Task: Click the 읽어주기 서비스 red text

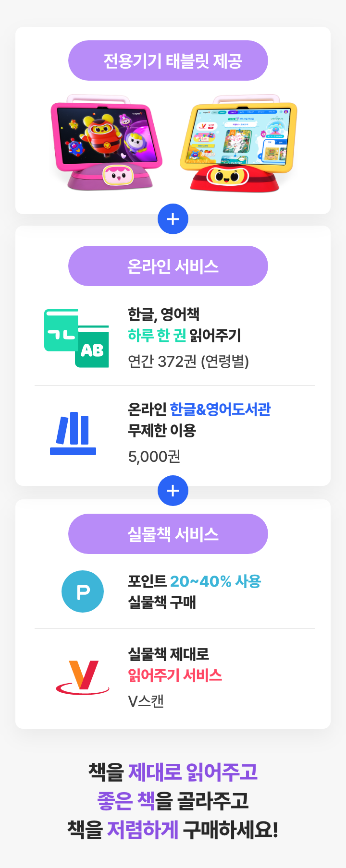Action: 175,675
